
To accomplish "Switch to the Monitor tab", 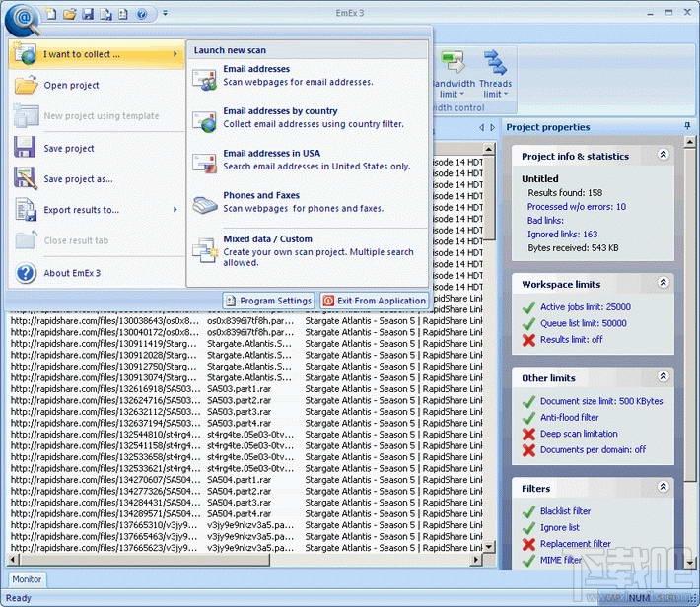I will [x=27, y=579].
